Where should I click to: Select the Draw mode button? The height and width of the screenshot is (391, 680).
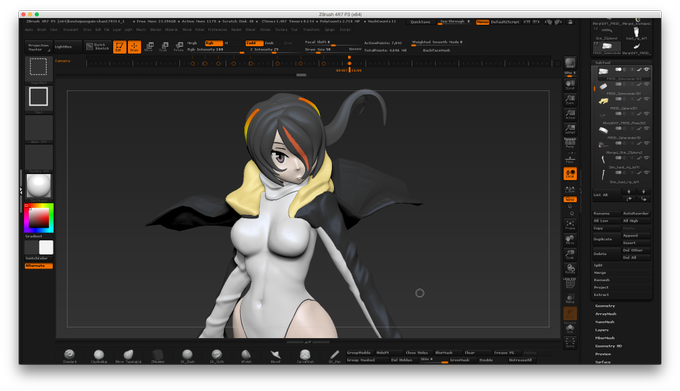click(x=134, y=47)
